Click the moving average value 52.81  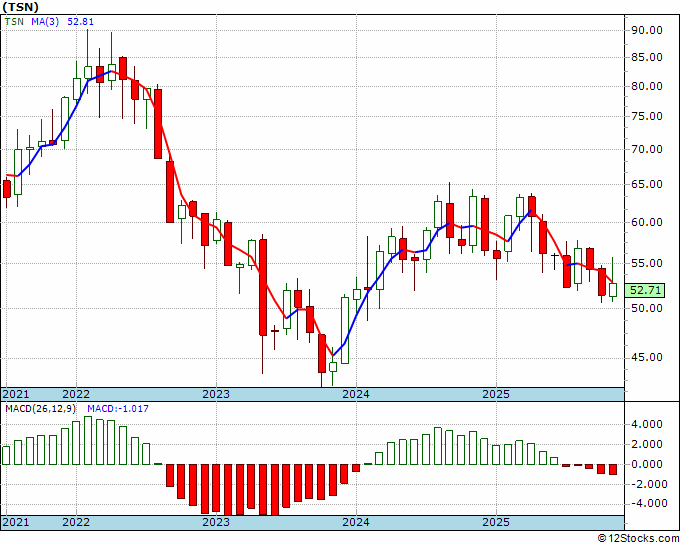click(80, 22)
